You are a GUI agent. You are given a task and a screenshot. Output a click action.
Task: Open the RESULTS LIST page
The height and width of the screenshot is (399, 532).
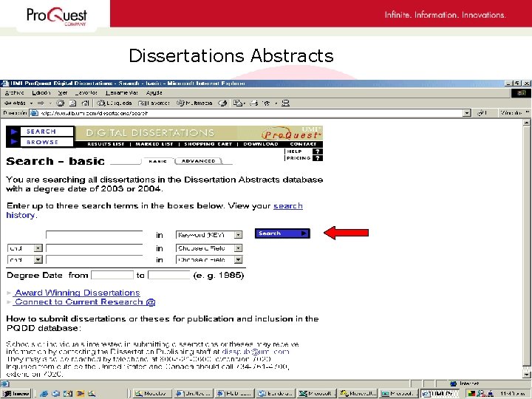point(106,144)
